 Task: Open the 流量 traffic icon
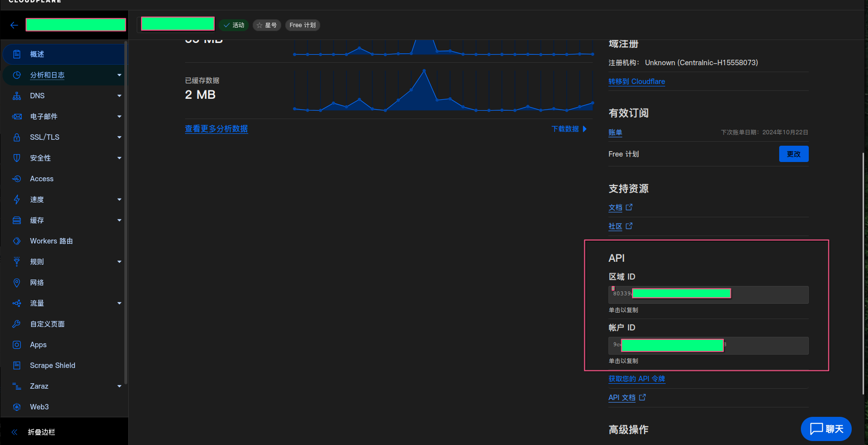17,303
